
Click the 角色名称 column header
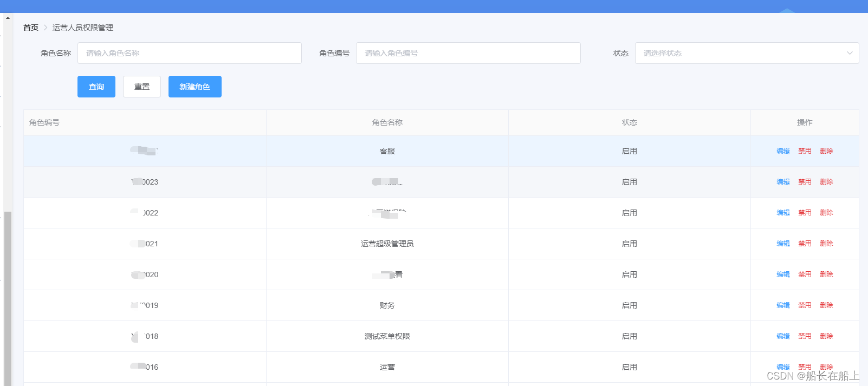(387, 122)
